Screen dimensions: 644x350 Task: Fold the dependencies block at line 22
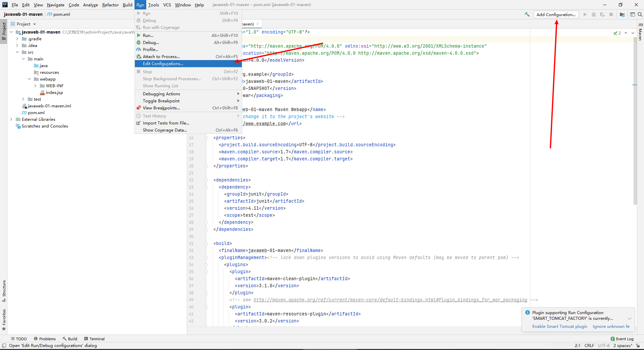click(206, 180)
